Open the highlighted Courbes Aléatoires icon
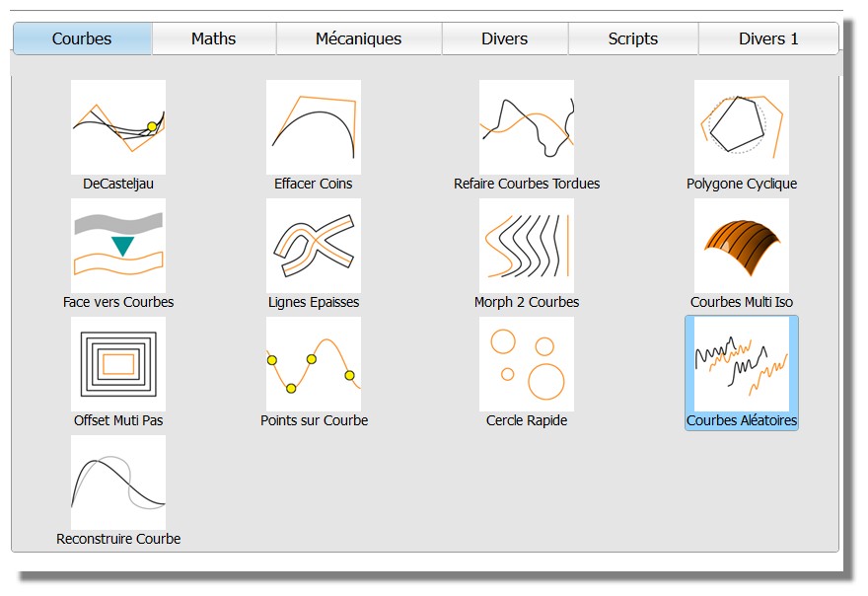The height and width of the screenshot is (596, 868). (741, 364)
